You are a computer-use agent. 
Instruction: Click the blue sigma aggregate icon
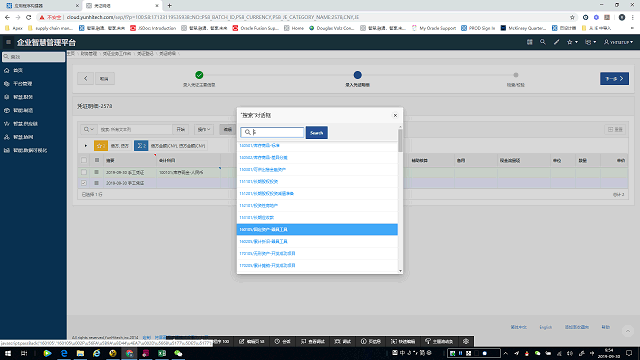(x=141, y=146)
